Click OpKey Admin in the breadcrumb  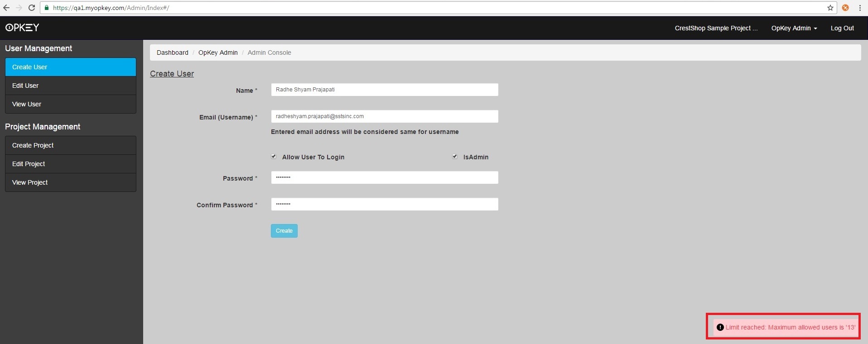click(x=218, y=53)
